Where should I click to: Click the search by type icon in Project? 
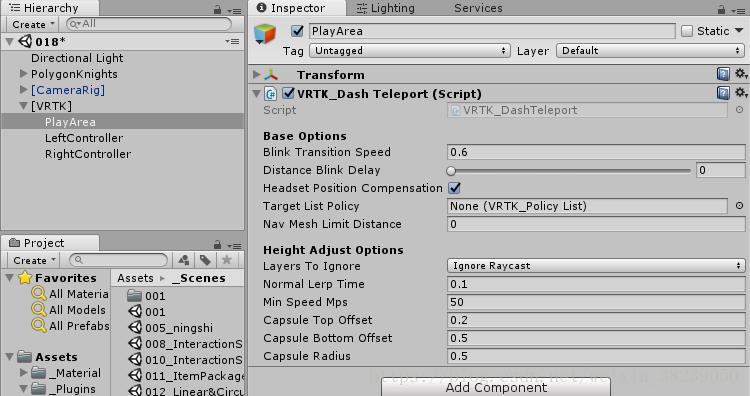click(x=184, y=260)
